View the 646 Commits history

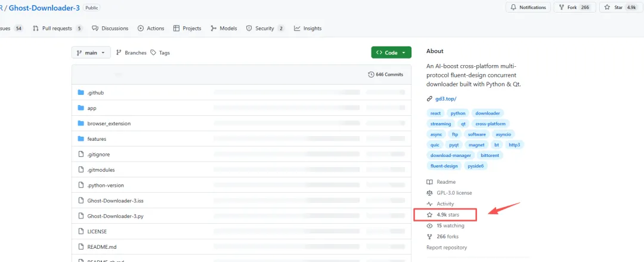386,75
